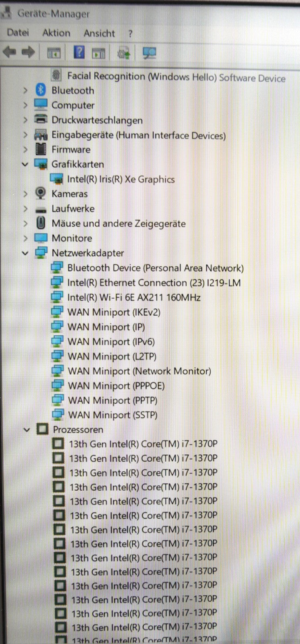300x644 pixels.
Task: Expand the Bluetooth category
Action: pos(25,91)
